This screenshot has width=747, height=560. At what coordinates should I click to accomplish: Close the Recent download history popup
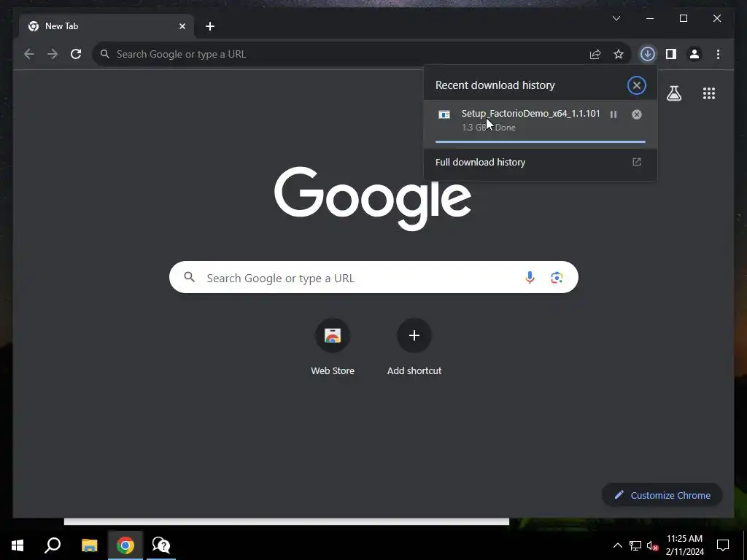636,86
